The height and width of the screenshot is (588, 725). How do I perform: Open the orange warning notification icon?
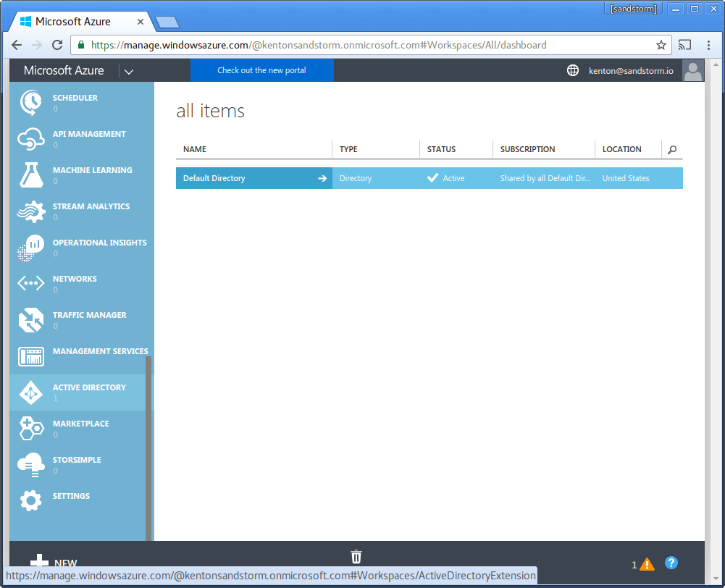tap(647, 564)
